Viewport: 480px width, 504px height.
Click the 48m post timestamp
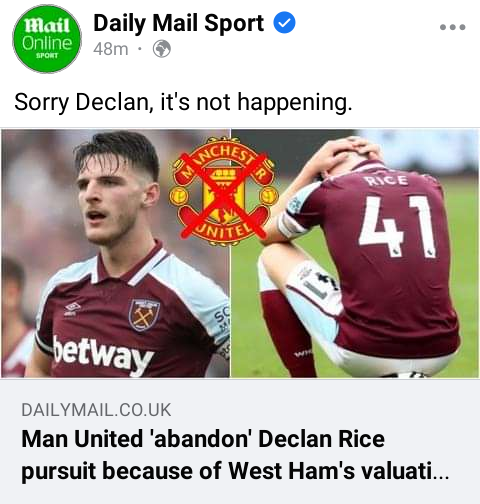(110, 49)
